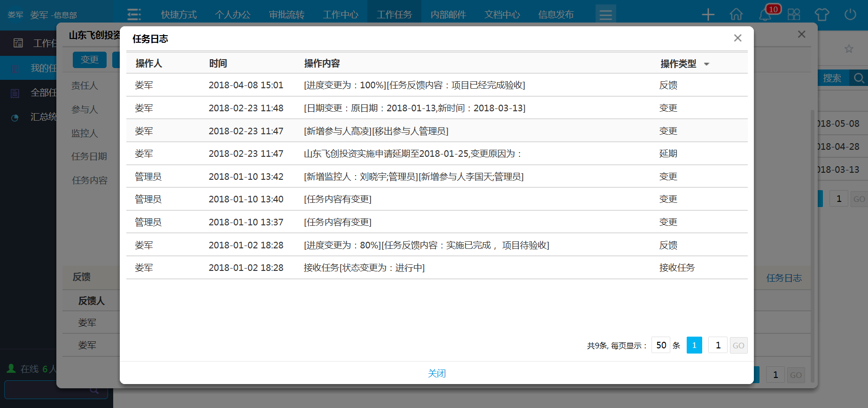Toggle the left sidebar collapse icon

pos(134,15)
